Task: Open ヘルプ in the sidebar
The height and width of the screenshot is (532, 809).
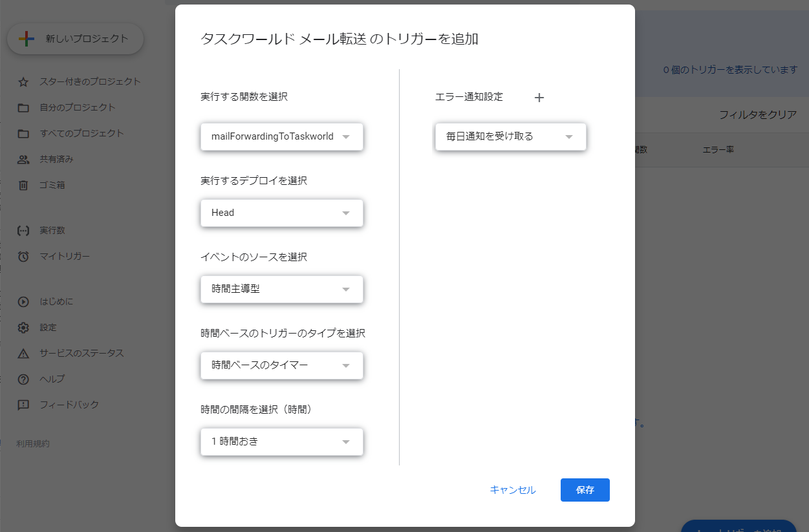Action: pyautogui.click(x=52, y=379)
